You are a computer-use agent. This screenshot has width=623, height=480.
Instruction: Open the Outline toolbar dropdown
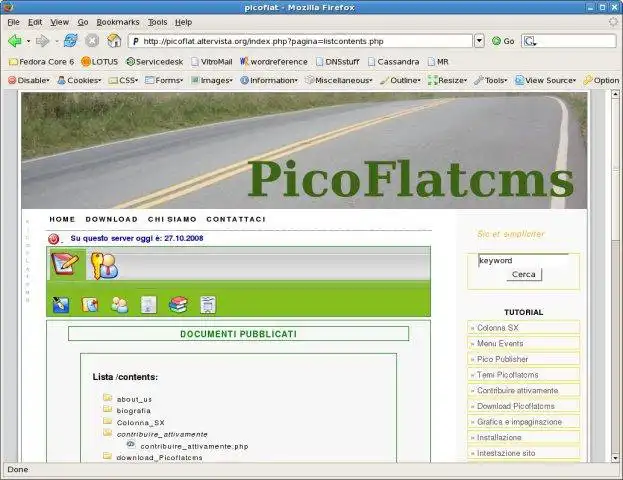(x=400, y=81)
